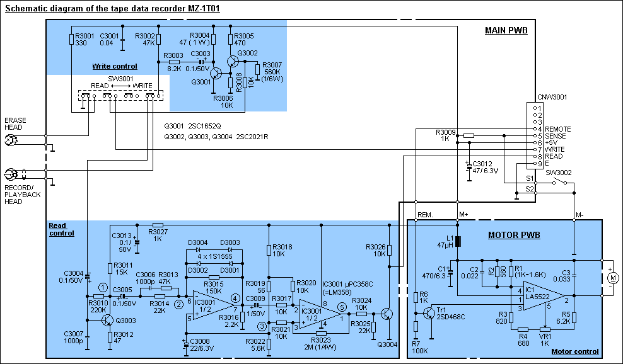The image size is (623, 364).
Task: Click the transistor Q3003 symbol
Action: (108, 321)
